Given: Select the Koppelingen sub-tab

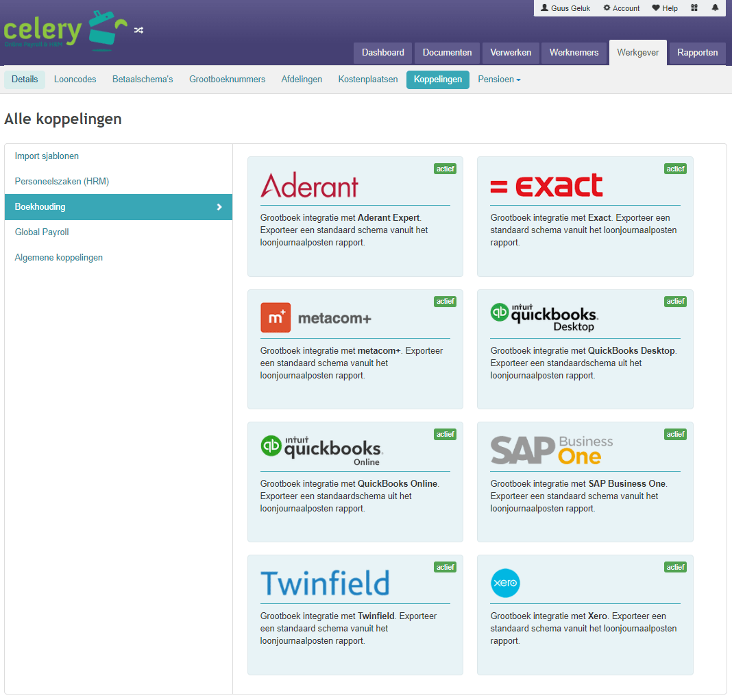Looking at the screenshot, I should click(x=438, y=80).
